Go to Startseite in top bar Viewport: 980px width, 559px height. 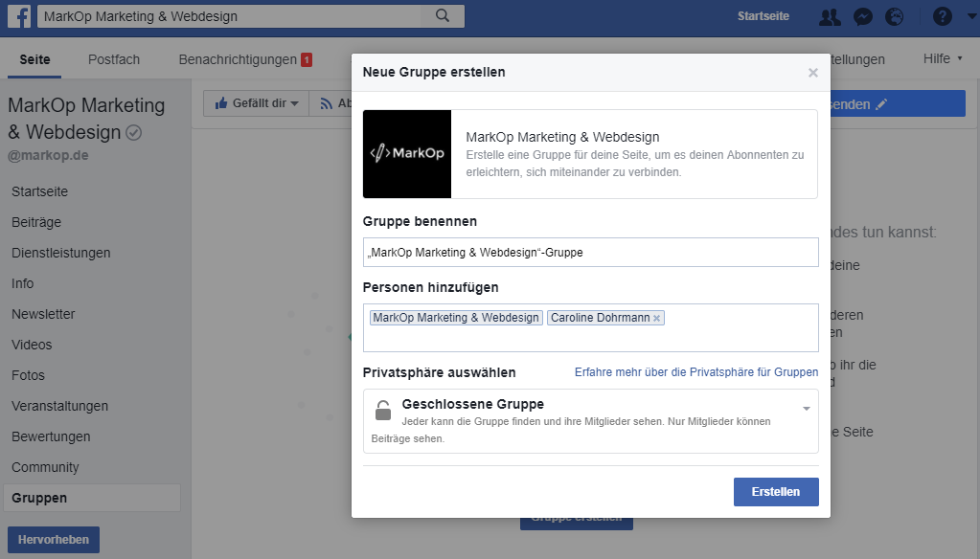point(763,16)
